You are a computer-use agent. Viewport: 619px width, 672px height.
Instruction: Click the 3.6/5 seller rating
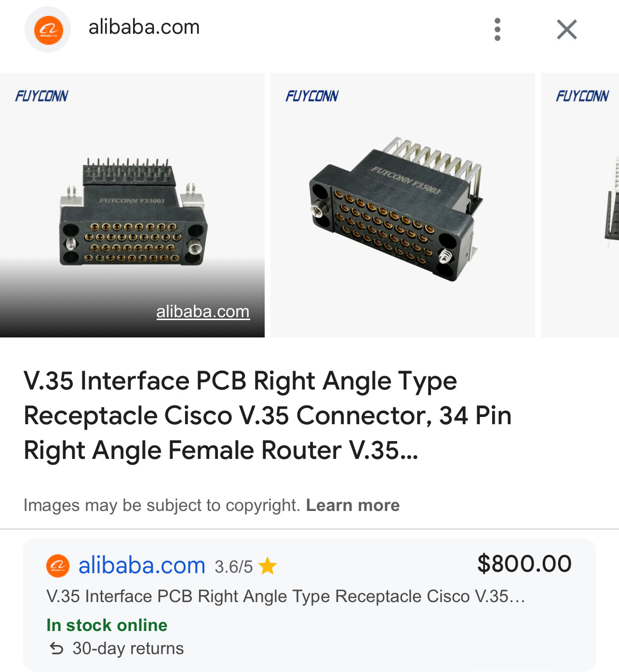pyautogui.click(x=233, y=567)
